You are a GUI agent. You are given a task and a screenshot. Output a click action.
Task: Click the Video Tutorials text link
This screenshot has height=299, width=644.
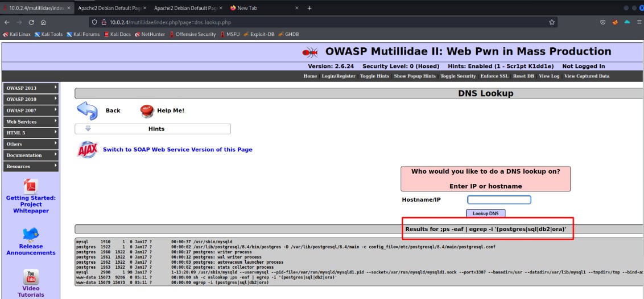pyautogui.click(x=31, y=291)
